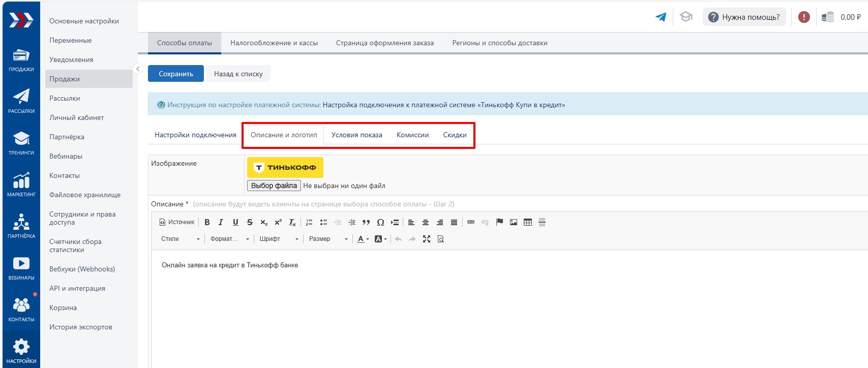This screenshot has height=368, width=868.
Task: Underline the selected text
Action: [x=235, y=222]
